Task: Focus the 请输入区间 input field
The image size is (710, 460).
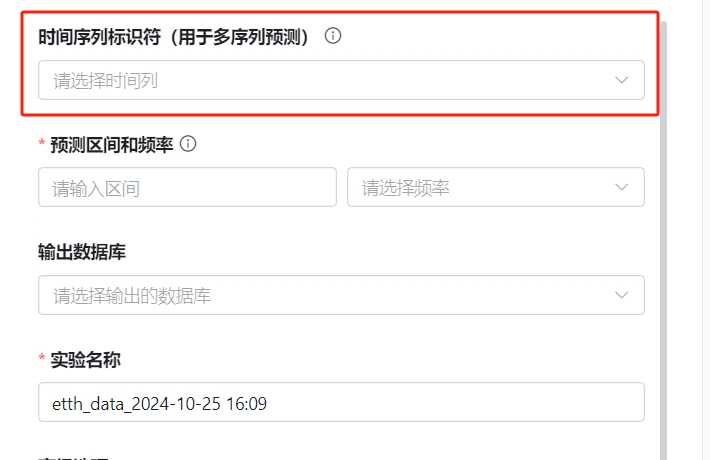Action: pos(187,187)
